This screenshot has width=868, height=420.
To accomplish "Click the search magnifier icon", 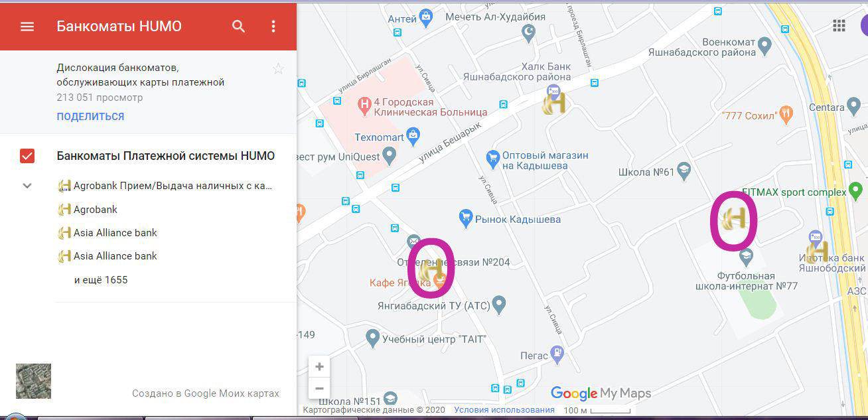I will 239,27.
